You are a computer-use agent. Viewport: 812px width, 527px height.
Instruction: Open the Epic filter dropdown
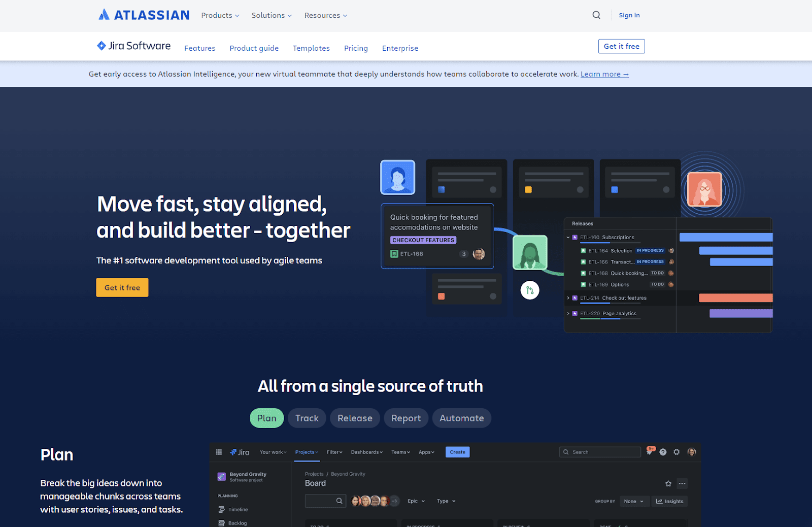tap(416, 501)
